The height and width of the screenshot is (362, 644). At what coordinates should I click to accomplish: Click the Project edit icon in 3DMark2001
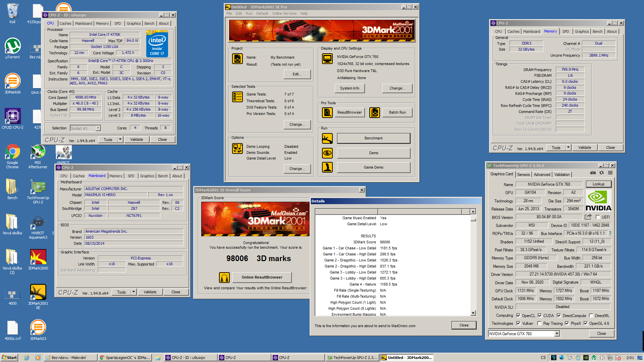coord(237,59)
